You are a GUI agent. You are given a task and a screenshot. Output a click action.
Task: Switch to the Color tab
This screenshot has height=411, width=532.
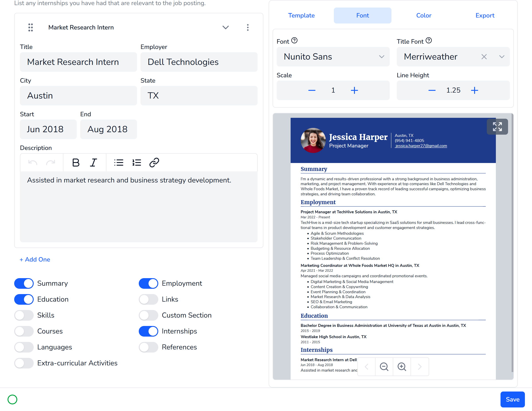pyautogui.click(x=424, y=15)
